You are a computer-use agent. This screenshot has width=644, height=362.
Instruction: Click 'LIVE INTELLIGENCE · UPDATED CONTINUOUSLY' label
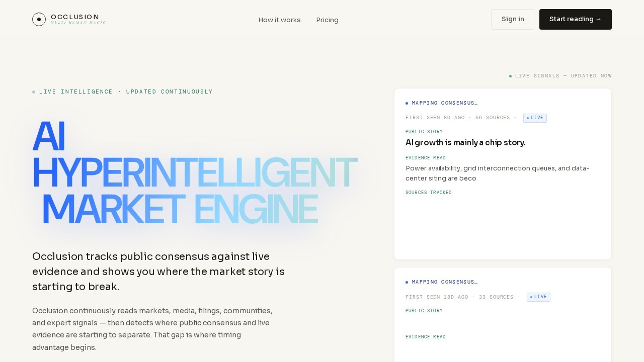(x=123, y=92)
